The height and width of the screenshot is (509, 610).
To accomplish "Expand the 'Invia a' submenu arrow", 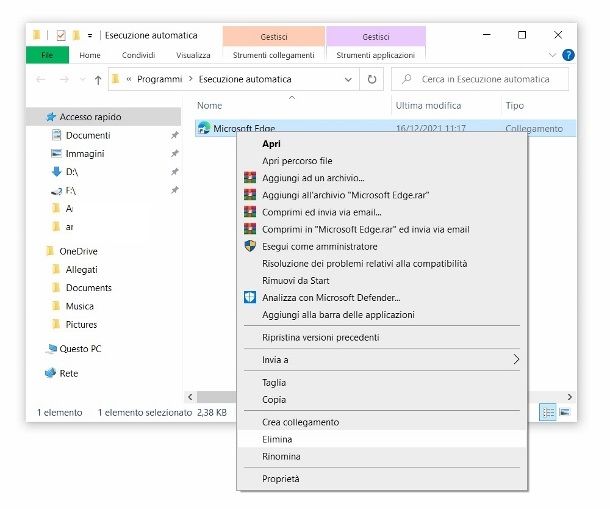I will [x=516, y=359].
